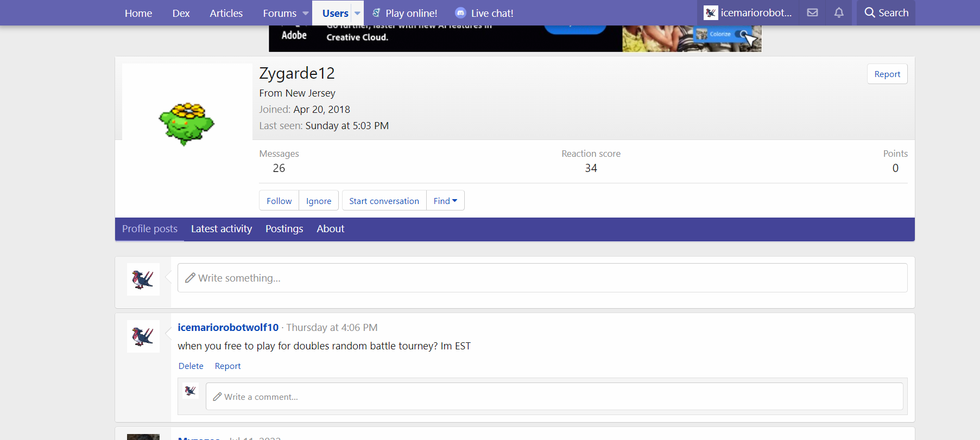Screen dimensions: 980x440
Task: Click avatar next to Write something box
Action: point(143,279)
